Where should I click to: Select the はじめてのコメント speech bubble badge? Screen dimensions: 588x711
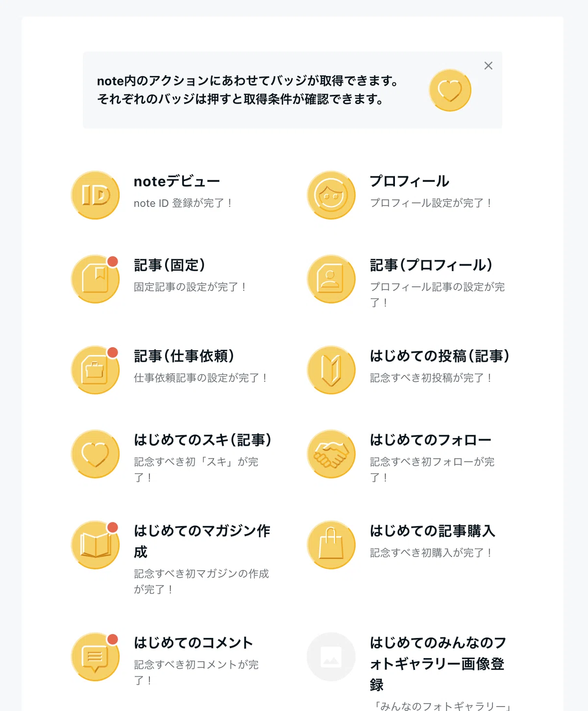click(x=96, y=657)
